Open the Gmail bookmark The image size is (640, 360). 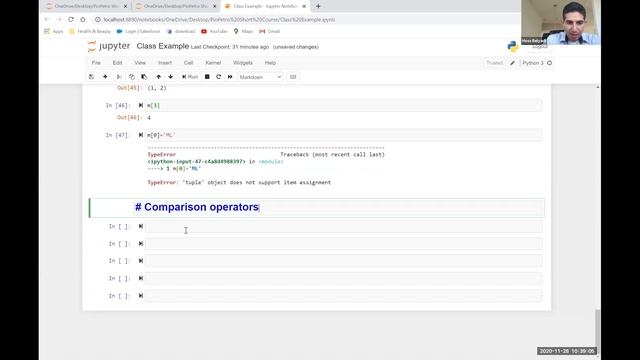pos(269,31)
